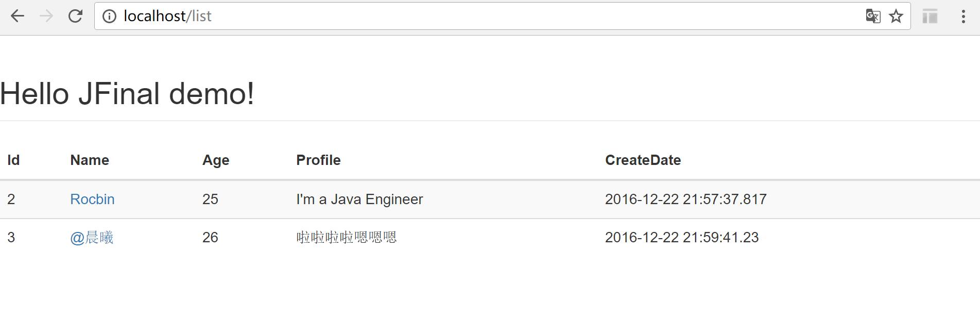Click the Profile column header
This screenshot has width=980, height=333.
point(318,160)
